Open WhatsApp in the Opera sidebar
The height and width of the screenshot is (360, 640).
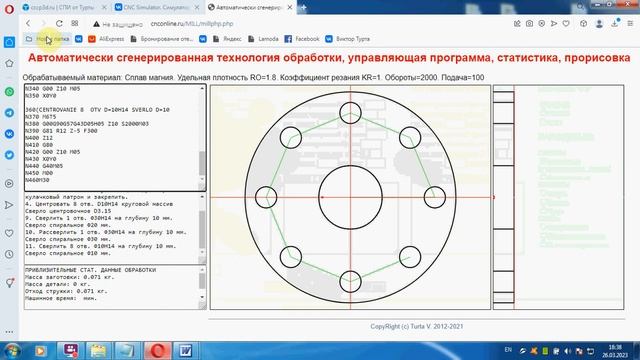tap(9, 91)
